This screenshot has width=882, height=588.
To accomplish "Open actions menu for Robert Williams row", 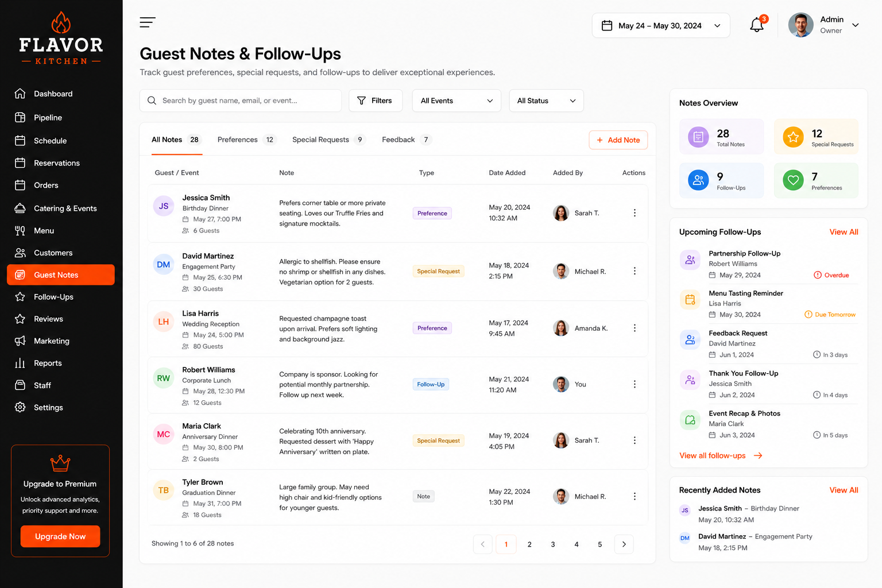I will tap(635, 384).
